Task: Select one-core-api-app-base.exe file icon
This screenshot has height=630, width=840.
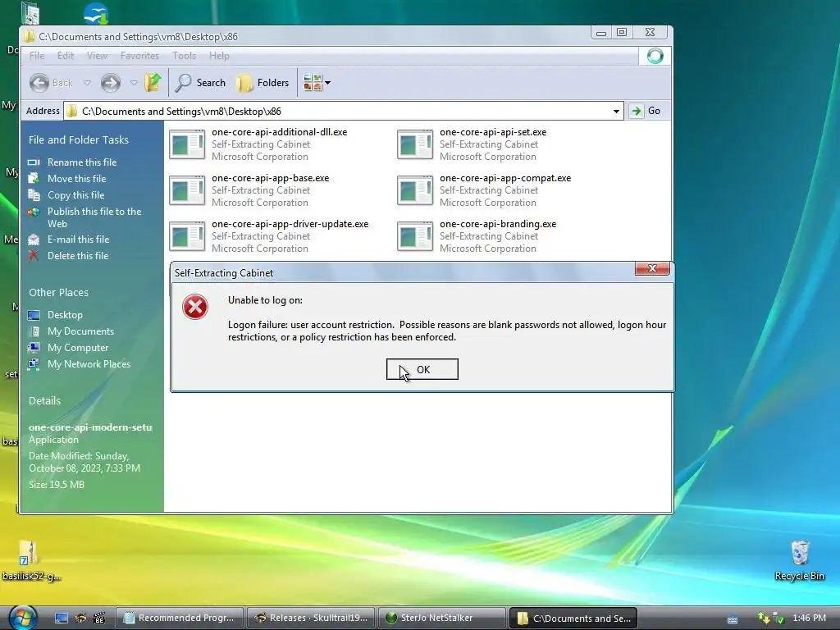Action: 187,190
